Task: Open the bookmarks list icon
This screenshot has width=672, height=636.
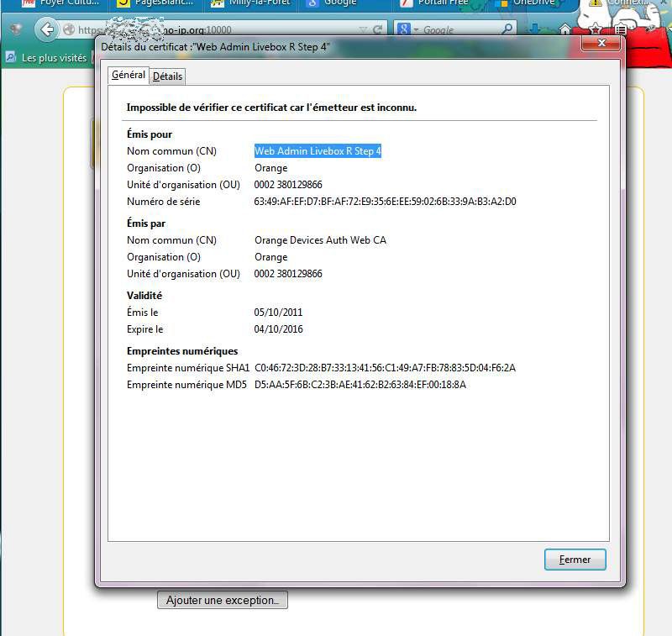Action: 619,29
